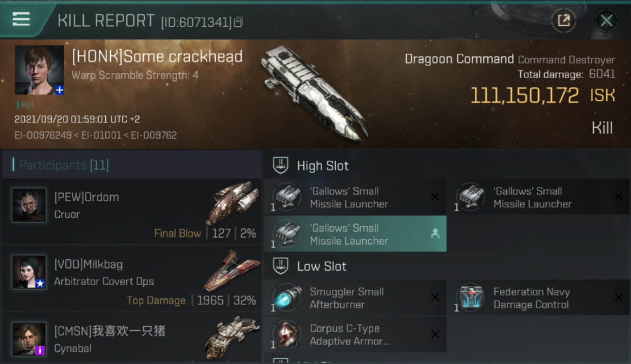Select Corpus C-Type Adaptive Armor module
Viewport: 631px width, 364px height.
[355, 334]
